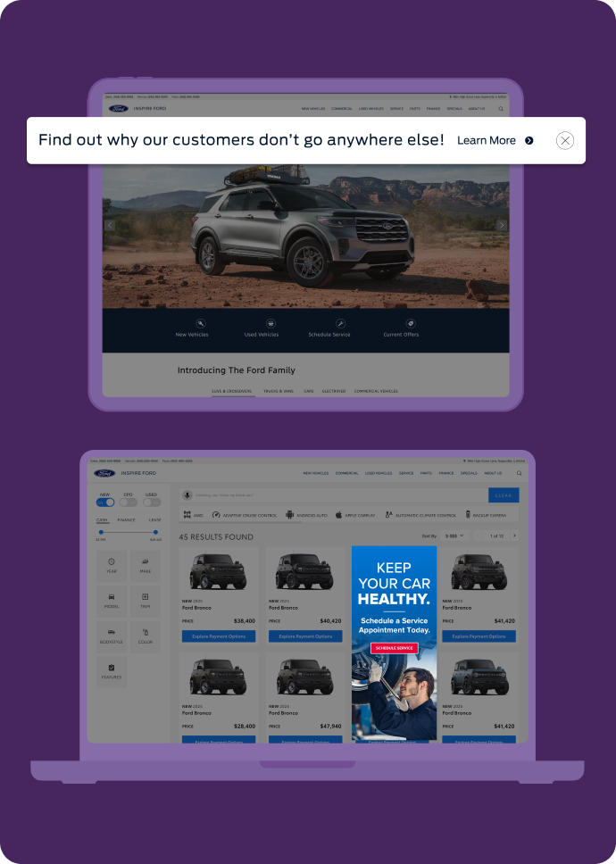The width and height of the screenshot is (616, 864).
Task: Open the Year filter tile
Action: (112, 566)
